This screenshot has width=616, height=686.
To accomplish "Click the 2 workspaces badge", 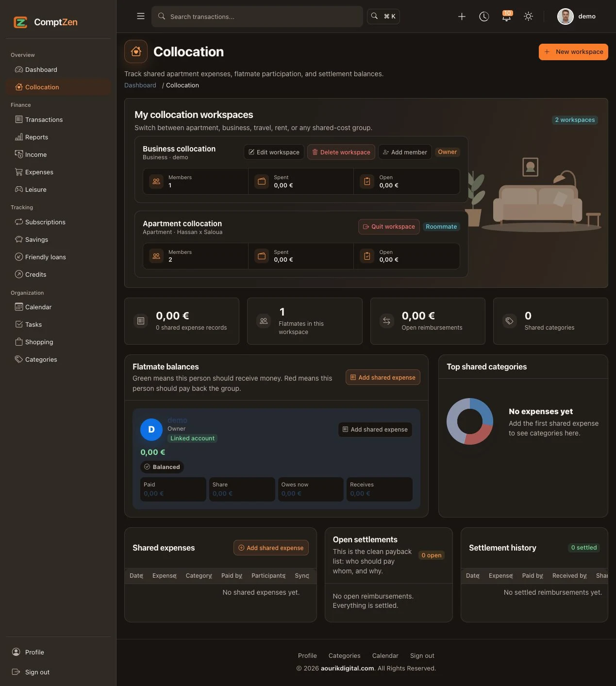I will point(575,120).
